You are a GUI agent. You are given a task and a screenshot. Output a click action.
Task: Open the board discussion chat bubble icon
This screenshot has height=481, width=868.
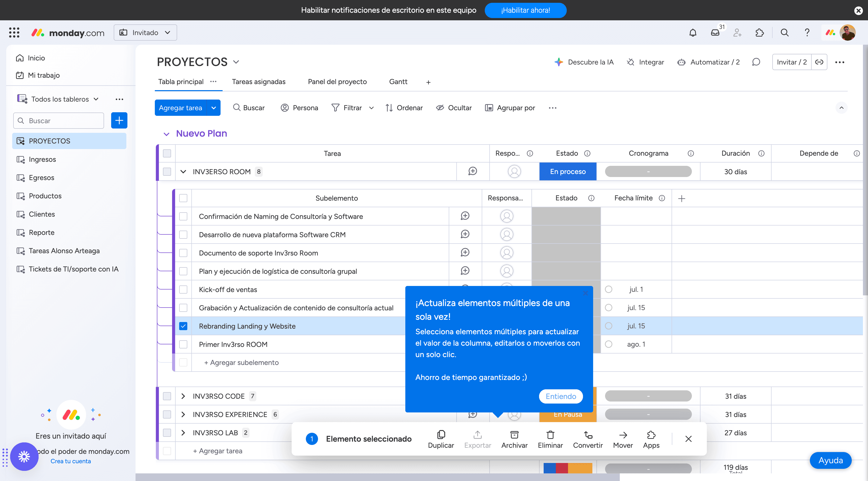pyautogui.click(x=756, y=62)
